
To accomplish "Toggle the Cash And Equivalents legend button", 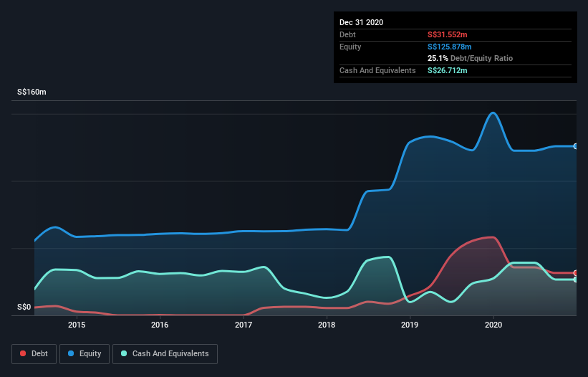I will pyautogui.click(x=165, y=354).
